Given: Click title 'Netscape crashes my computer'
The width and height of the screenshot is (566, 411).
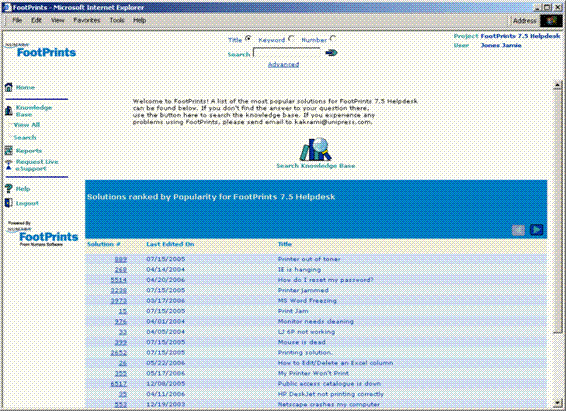Looking at the screenshot, I should tap(328, 404).
